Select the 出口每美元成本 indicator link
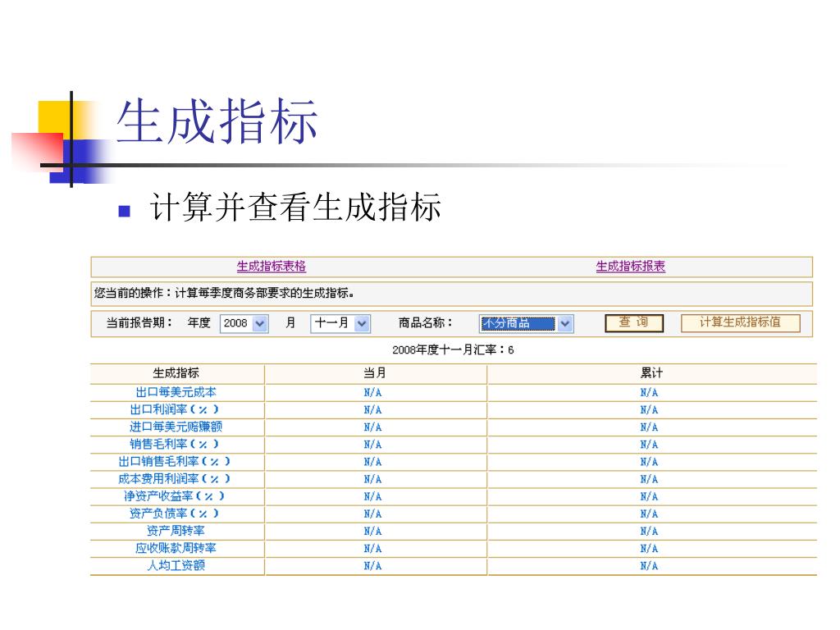The image size is (840, 630). point(176,392)
